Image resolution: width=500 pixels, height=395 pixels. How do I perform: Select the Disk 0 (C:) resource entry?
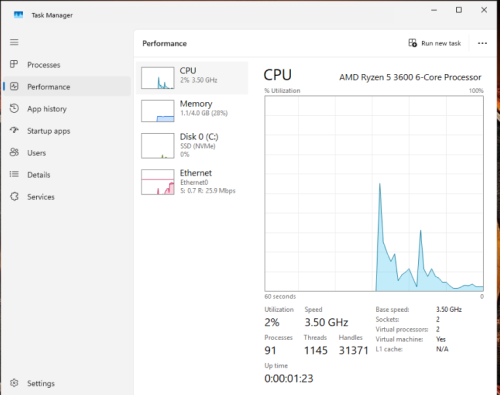pos(199,137)
